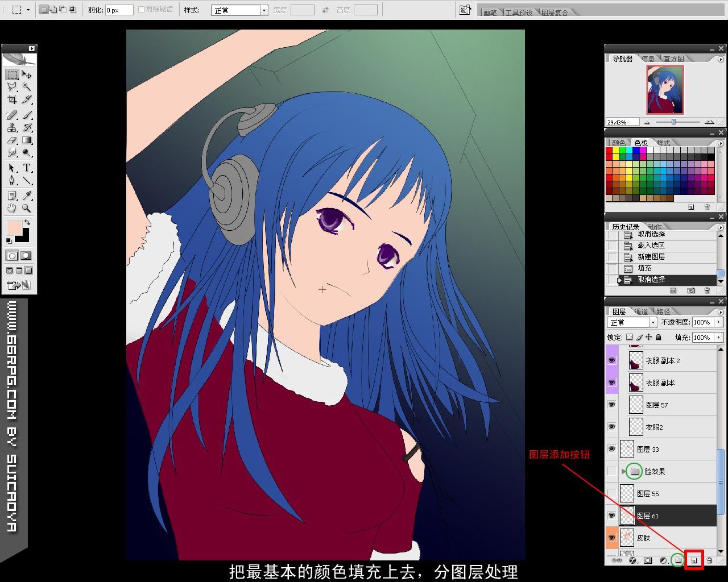Select the Crop tool

point(12,99)
